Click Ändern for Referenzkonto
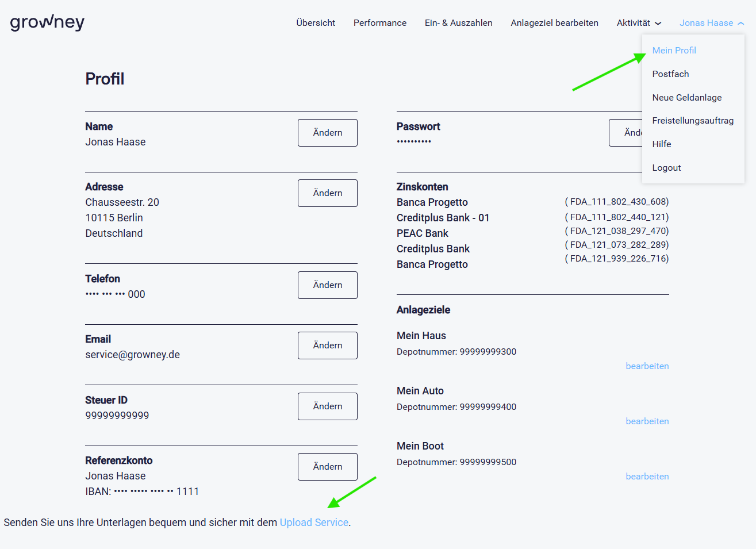Image resolution: width=756 pixels, height=549 pixels. point(327,467)
